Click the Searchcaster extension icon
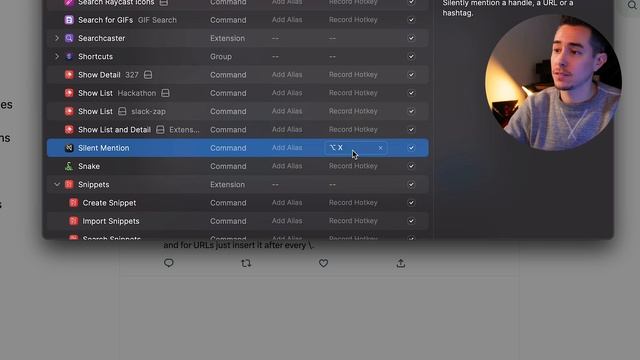The height and width of the screenshot is (360, 640). click(69, 38)
